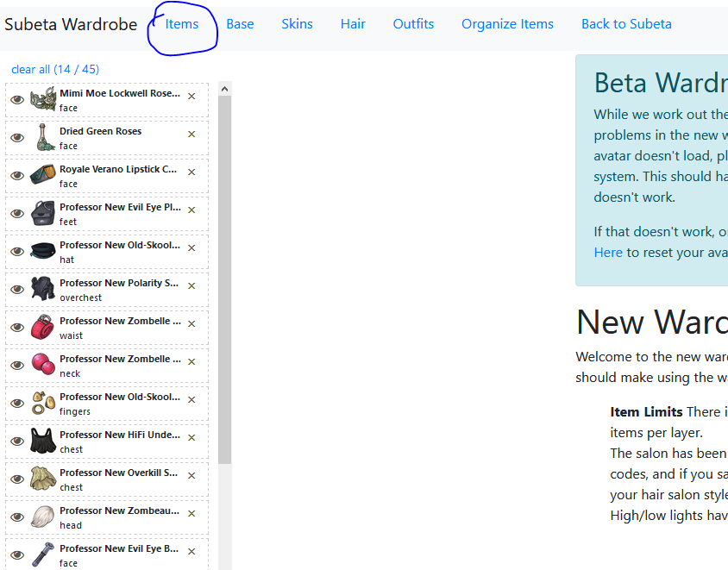Remove Mimi Moe Lockwell Rose item
The image size is (728, 570).
(x=191, y=96)
